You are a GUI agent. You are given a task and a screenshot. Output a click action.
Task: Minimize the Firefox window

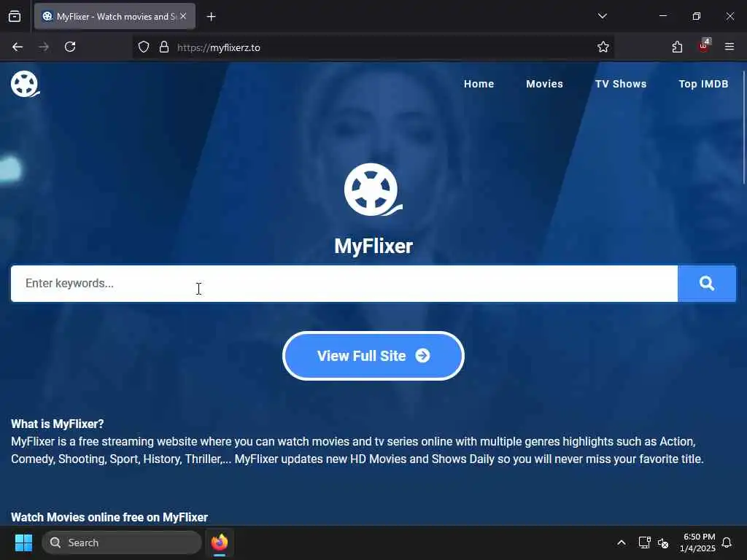click(662, 16)
